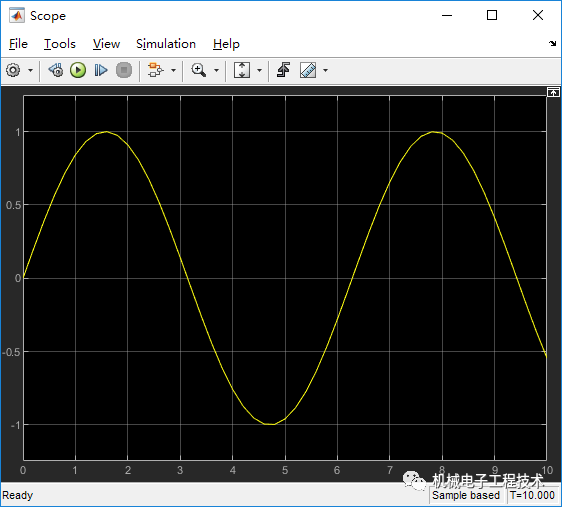Open the View menu

[x=106, y=44]
